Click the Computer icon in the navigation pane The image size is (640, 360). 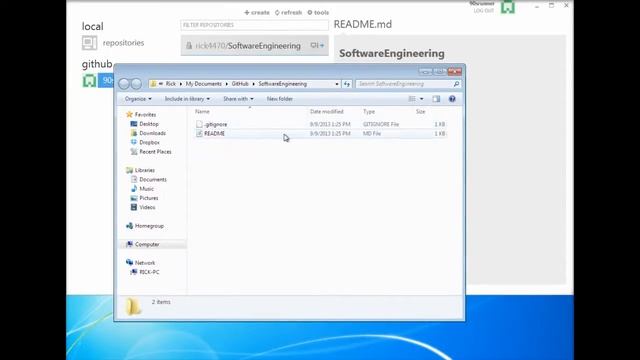(x=129, y=244)
